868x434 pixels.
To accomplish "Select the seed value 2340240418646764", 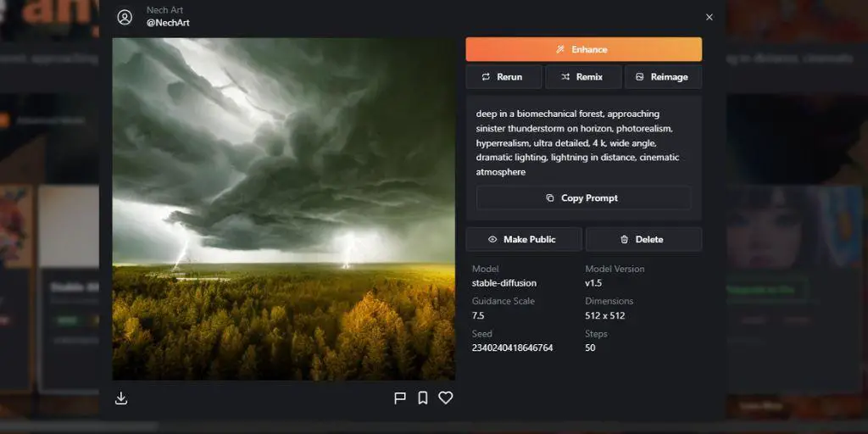I will coord(512,348).
